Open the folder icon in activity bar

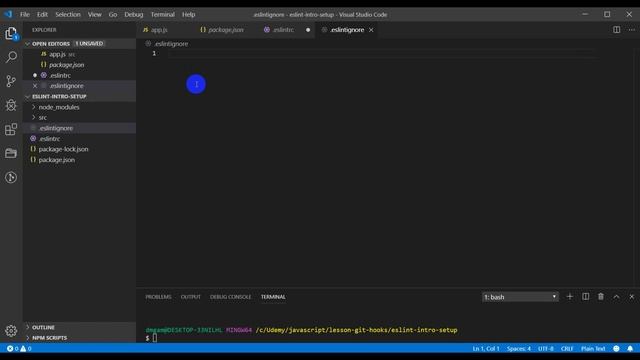[x=11, y=153]
